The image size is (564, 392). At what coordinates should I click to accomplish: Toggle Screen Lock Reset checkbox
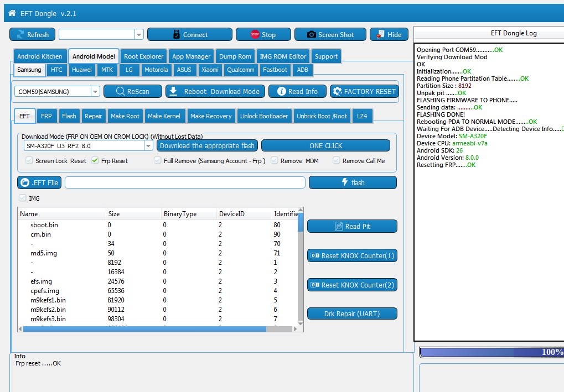point(29,160)
